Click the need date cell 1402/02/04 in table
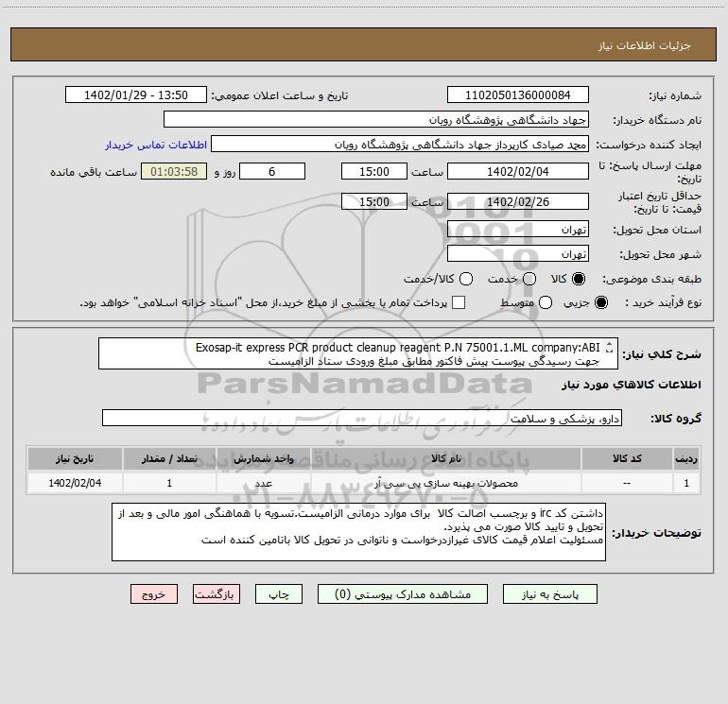 coord(75,483)
